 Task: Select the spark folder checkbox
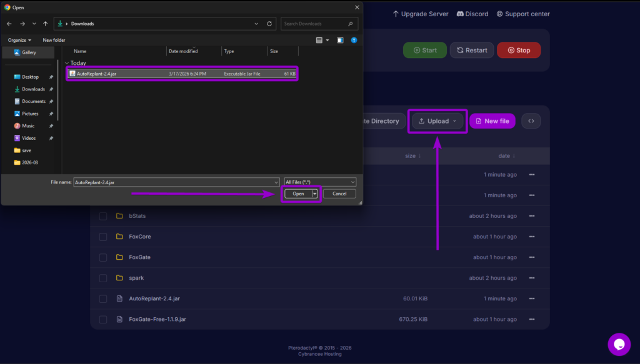click(x=102, y=278)
